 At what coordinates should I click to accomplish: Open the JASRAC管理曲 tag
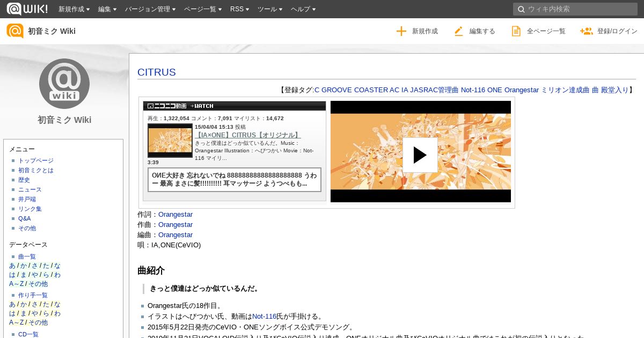434,90
